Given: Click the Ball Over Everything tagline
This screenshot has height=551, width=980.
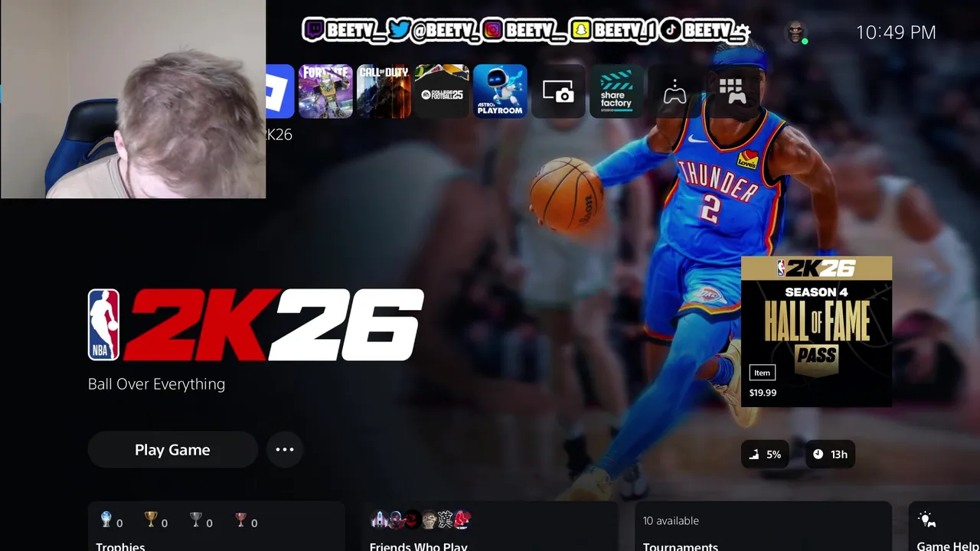Looking at the screenshot, I should (x=156, y=384).
